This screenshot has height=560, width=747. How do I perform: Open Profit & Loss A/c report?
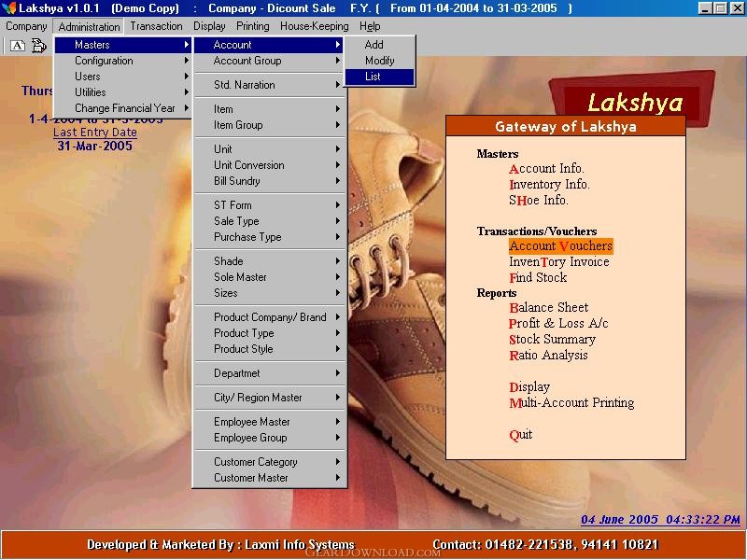click(558, 323)
